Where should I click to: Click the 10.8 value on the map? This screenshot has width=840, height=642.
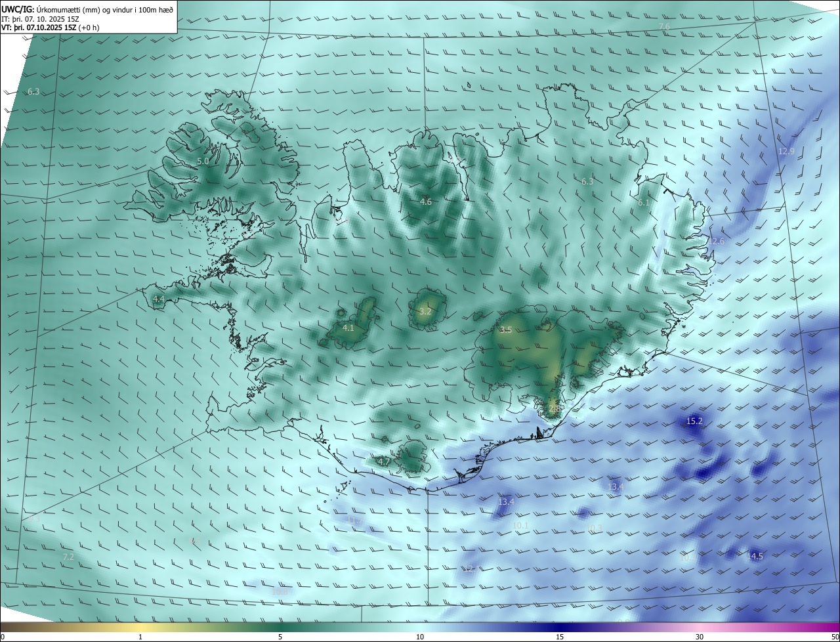coord(280,591)
